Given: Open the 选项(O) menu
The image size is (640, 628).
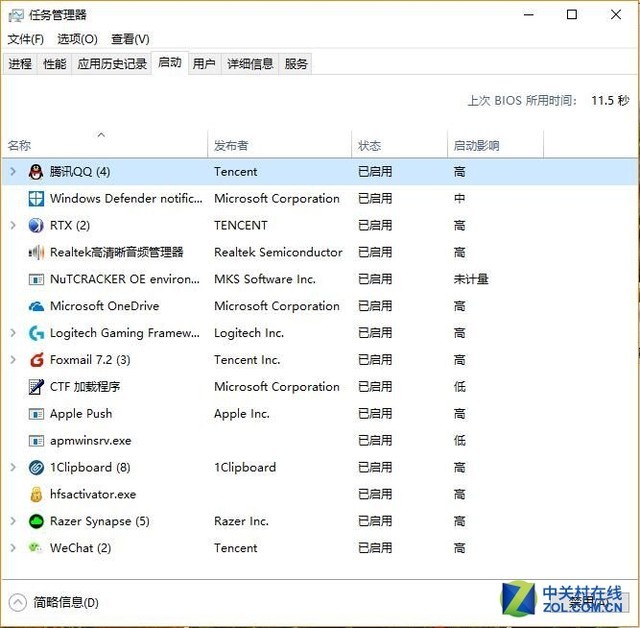Looking at the screenshot, I should tap(77, 39).
